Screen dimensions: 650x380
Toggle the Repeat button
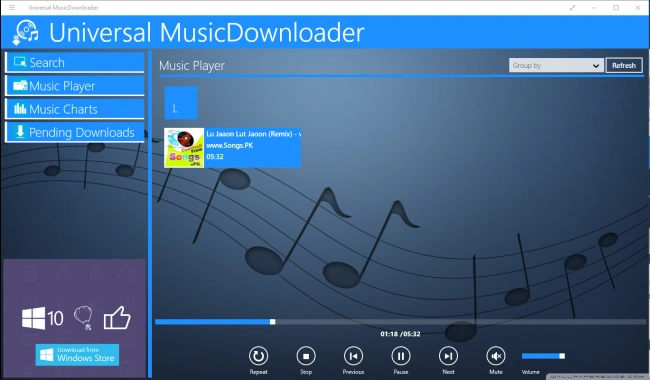click(258, 356)
